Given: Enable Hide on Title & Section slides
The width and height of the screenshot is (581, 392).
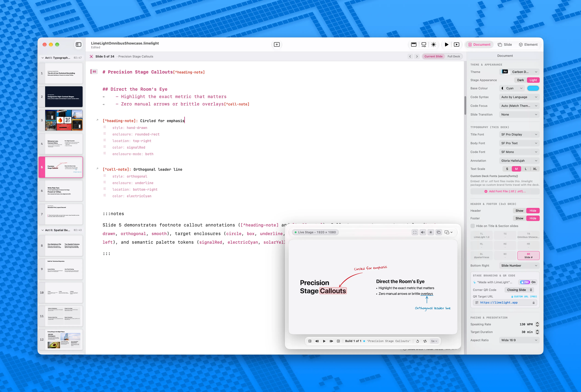Looking at the screenshot, I should coord(473,226).
